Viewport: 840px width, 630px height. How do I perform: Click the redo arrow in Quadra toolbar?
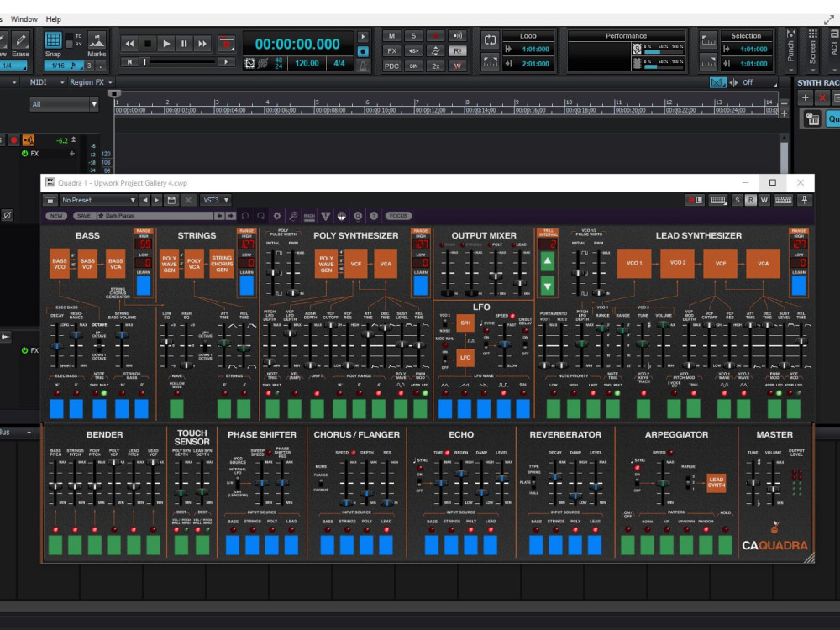coord(261,216)
